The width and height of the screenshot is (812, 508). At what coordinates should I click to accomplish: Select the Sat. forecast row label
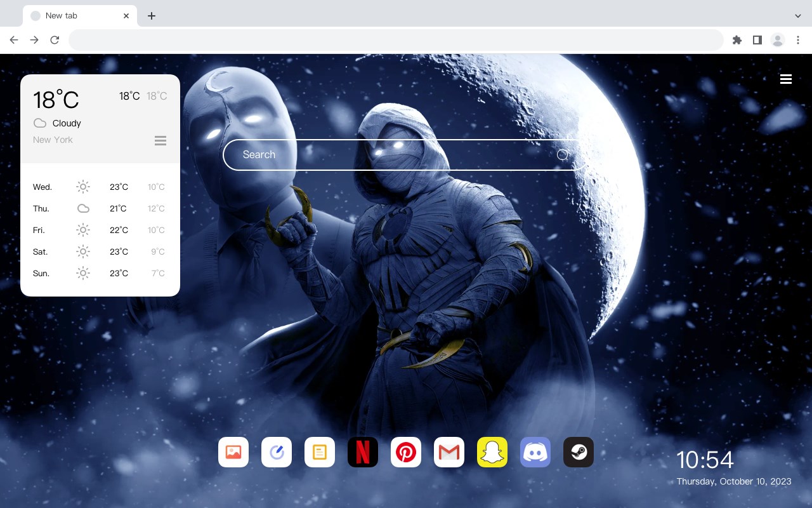point(41,251)
